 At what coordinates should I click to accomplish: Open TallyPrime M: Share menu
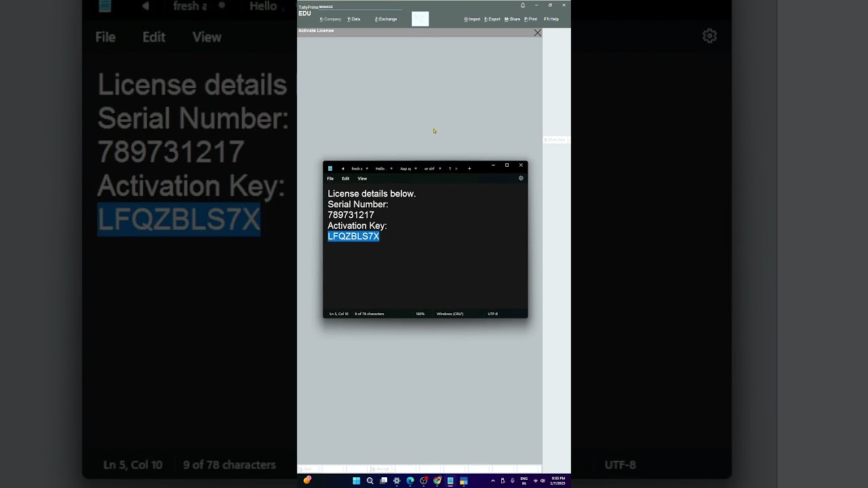click(x=512, y=19)
